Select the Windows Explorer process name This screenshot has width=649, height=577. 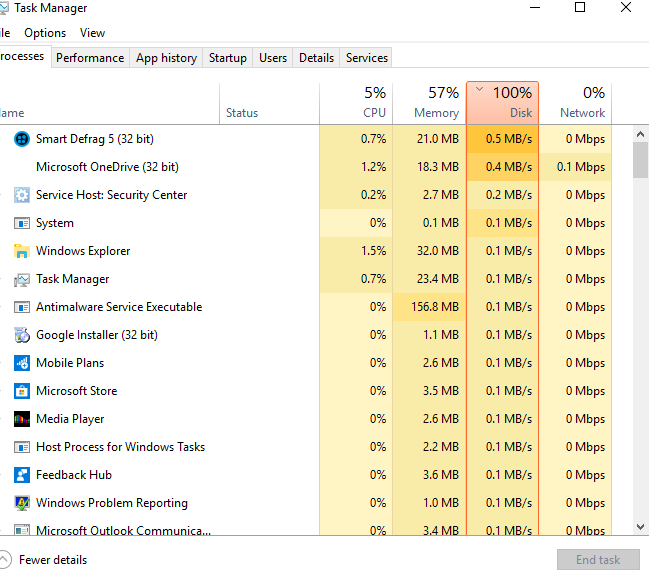(83, 251)
